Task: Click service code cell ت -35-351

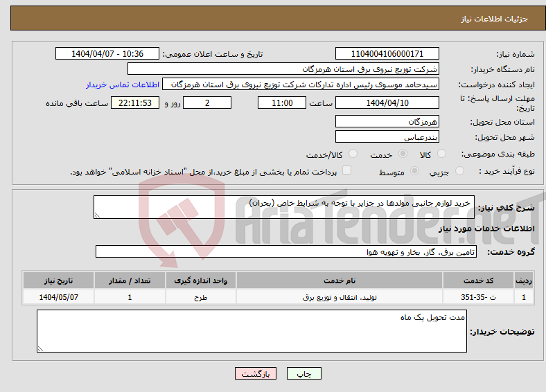Action: pos(479,297)
